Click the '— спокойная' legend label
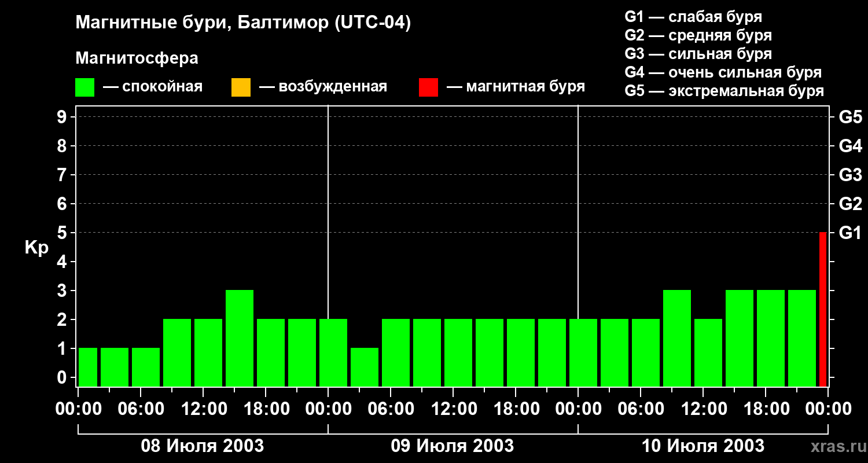 (153, 87)
